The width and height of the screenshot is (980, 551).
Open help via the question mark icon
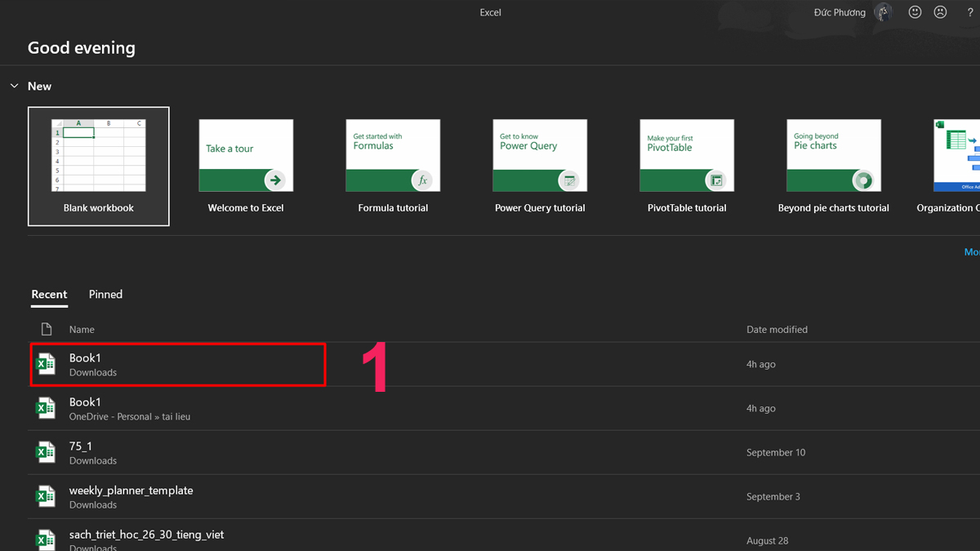[x=970, y=12]
